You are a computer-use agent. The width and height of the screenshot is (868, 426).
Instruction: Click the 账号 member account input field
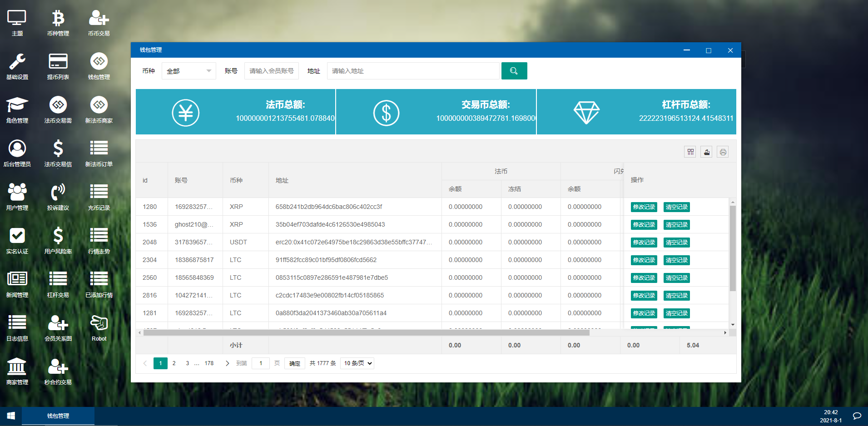[x=271, y=71]
